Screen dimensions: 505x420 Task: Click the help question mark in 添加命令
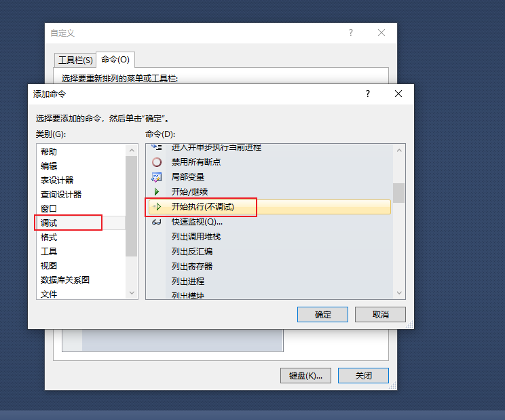tap(368, 94)
